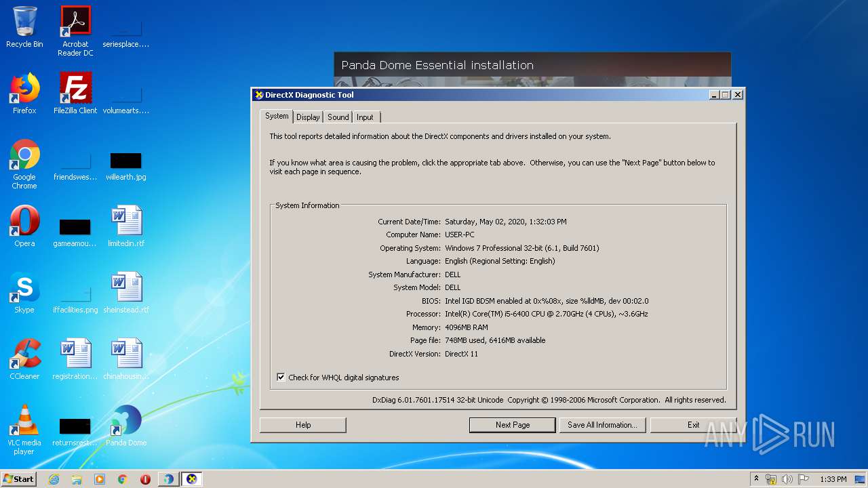The height and width of the screenshot is (488, 868).
Task: Maximize the DirectX Diagnostic Tool window
Action: pyautogui.click(x=725, y=95)
